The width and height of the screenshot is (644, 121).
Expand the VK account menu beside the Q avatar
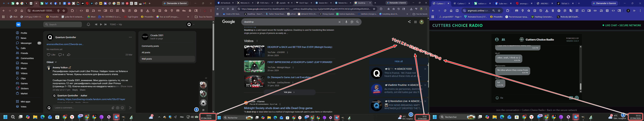[x=194, y=25]
